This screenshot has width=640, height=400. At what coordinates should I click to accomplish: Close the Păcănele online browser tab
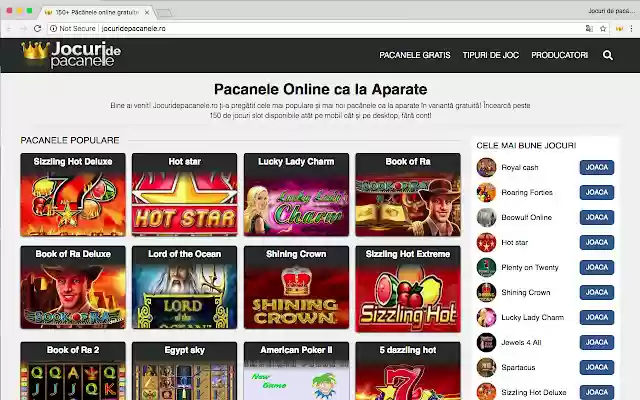point(147,13)
